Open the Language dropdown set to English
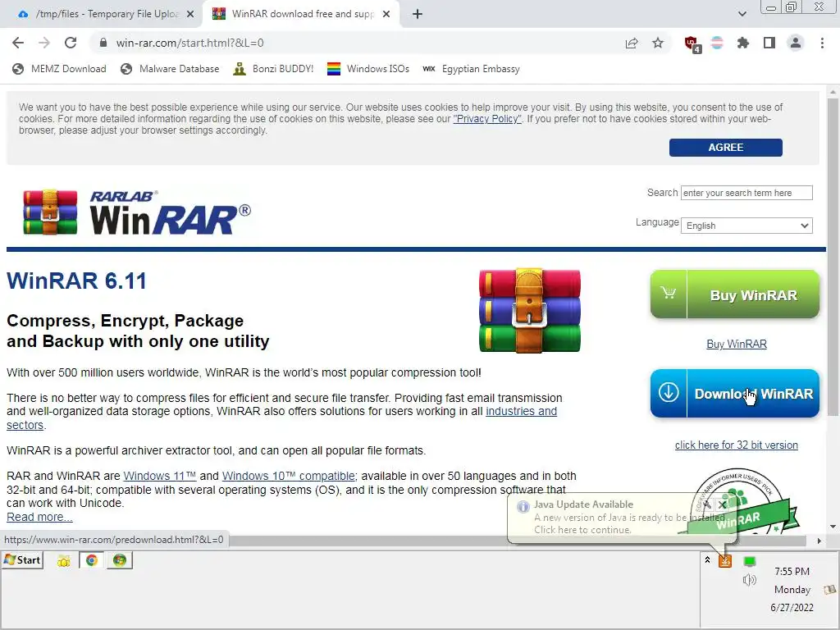This screenshot has width=840, height=630. [746, 226]
